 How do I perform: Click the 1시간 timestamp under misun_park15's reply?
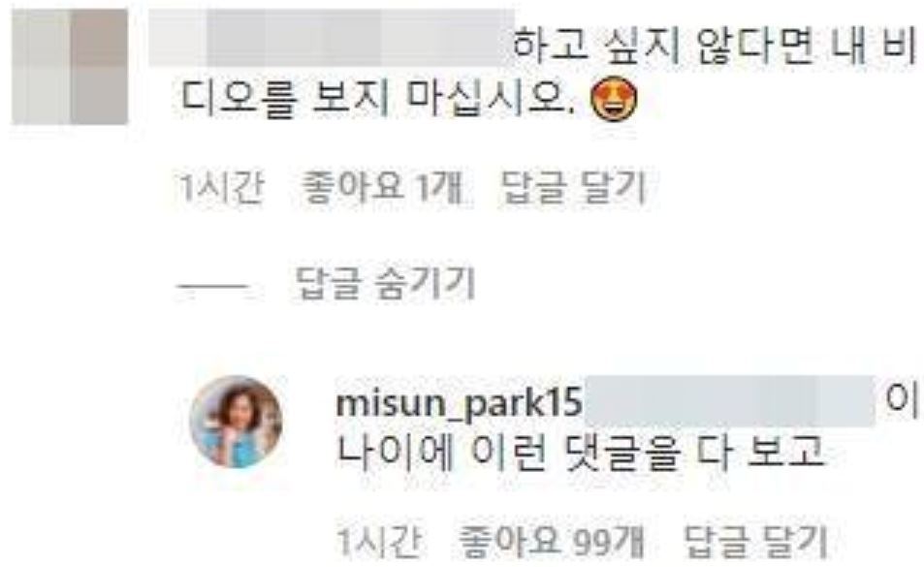(x=379, y=541)
